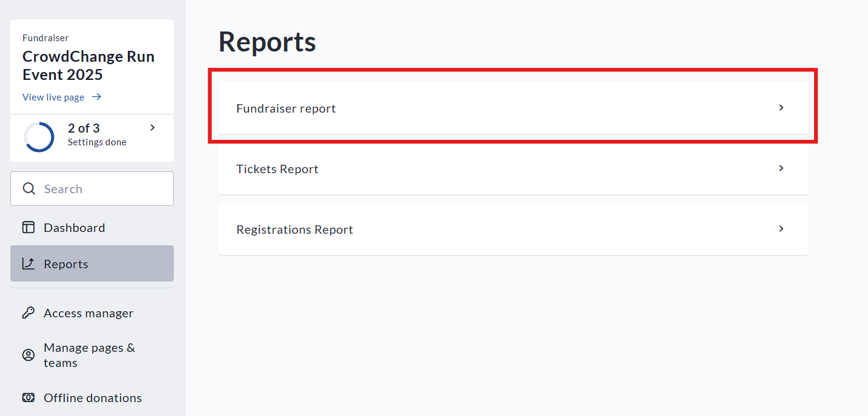
Task: Expand the Fundraiser report chevron
Action: (781, 108)
